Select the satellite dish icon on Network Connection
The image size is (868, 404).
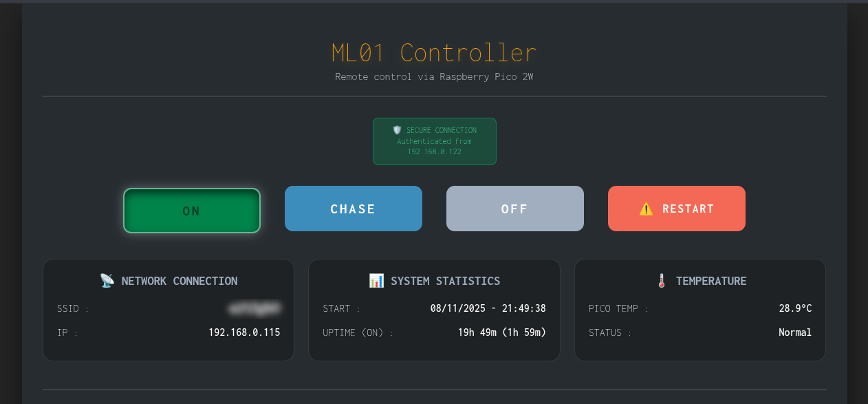coord(107,280)
